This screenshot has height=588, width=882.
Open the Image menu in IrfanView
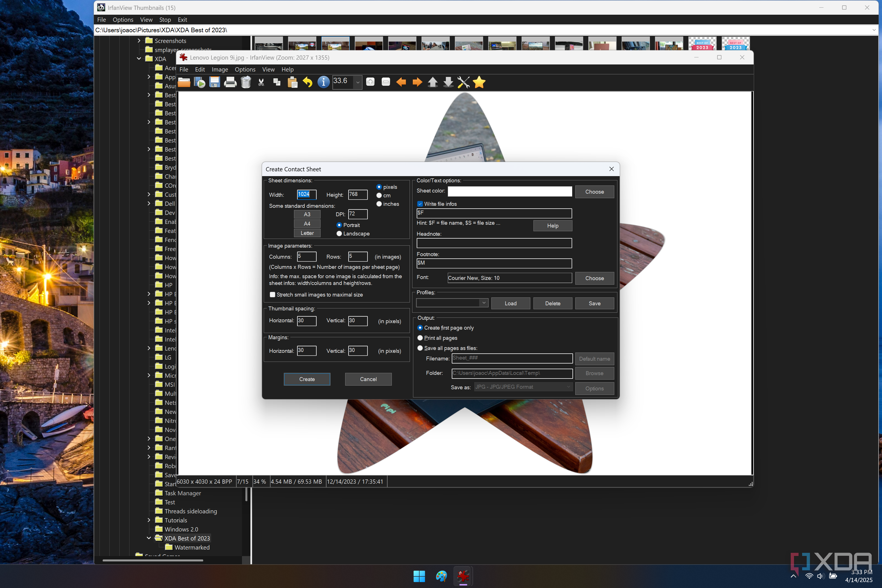(x=220, y=69)
